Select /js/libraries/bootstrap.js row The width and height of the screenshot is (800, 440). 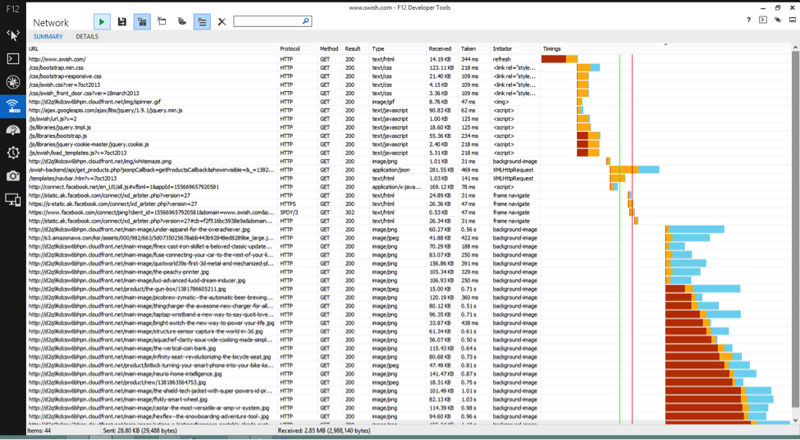click(409, 136)
